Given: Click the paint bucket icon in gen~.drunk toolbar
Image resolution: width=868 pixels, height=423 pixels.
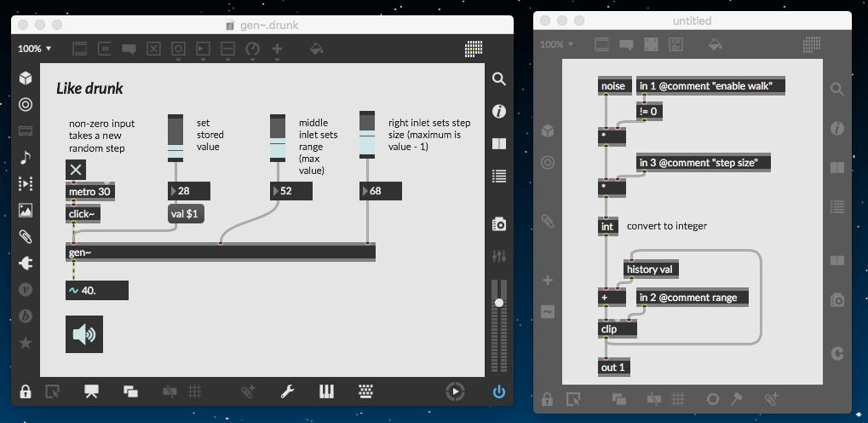Looking at the screenshot, I should click(317, 49).
